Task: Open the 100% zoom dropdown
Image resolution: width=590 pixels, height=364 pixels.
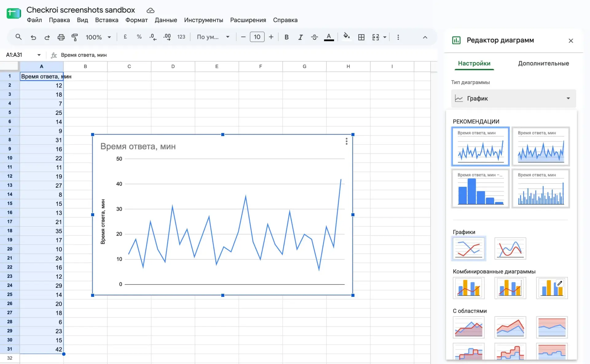Action: coord(98,37)
